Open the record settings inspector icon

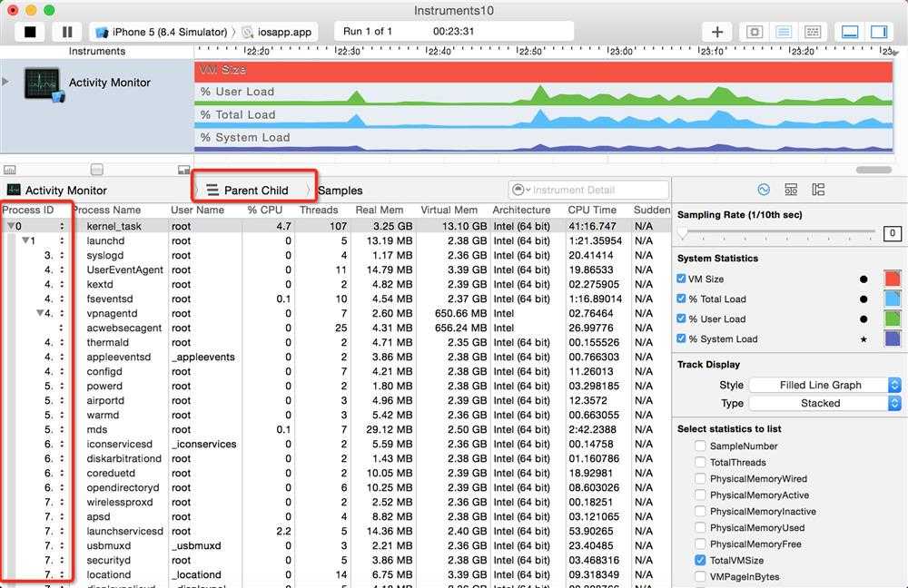764,190
